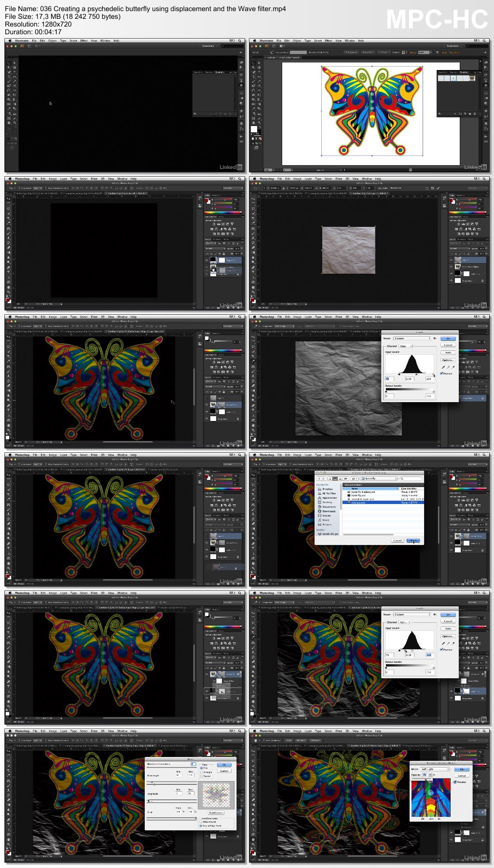Click OK in the Wave filter dialog
The width and height of the screenshot is (494, 868).
coord(224,765)
